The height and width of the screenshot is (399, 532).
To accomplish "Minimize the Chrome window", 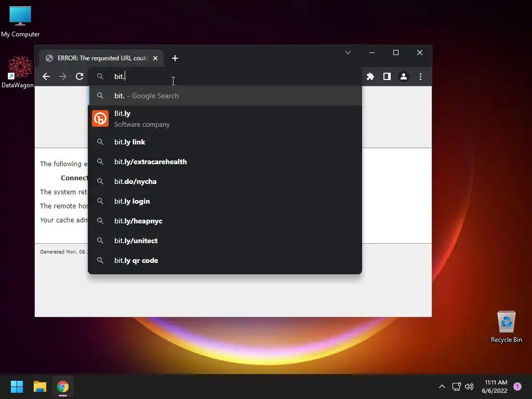I will pos(372,52).
